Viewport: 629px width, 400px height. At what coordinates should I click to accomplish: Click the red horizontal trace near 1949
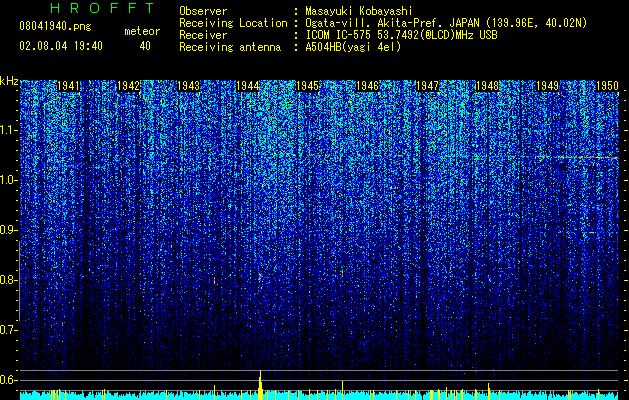(x=578, y=157)
